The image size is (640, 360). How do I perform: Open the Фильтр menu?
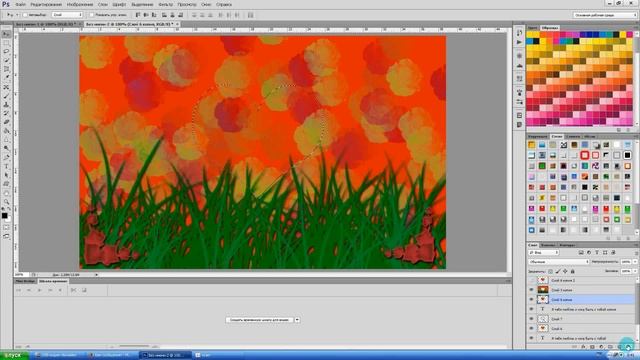165,4
